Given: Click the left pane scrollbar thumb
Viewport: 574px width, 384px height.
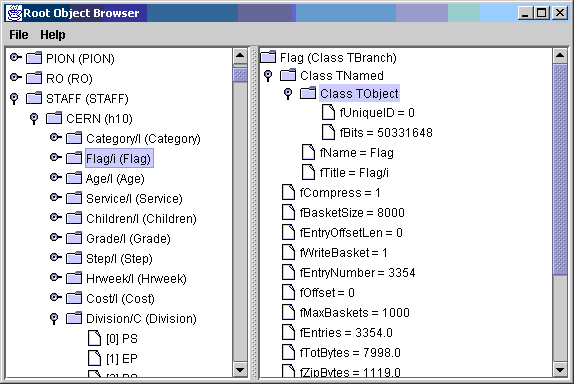Looking at the screenshot, I should pos(240,74).
